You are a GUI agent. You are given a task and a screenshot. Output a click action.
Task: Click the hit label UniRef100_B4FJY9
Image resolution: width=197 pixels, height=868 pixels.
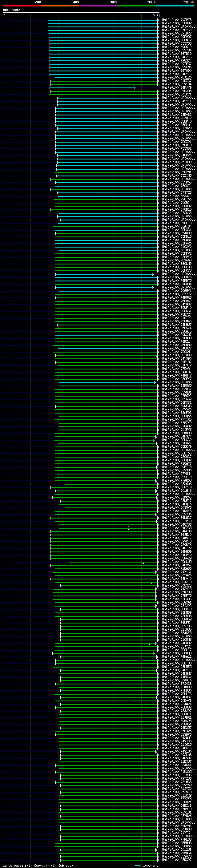pos(177,88)
